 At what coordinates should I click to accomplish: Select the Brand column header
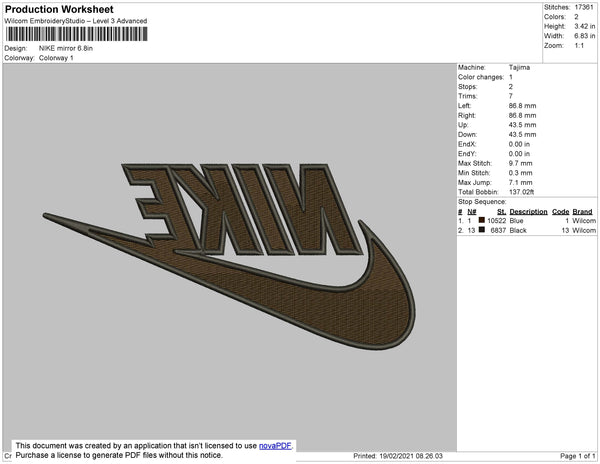(583, 212)
